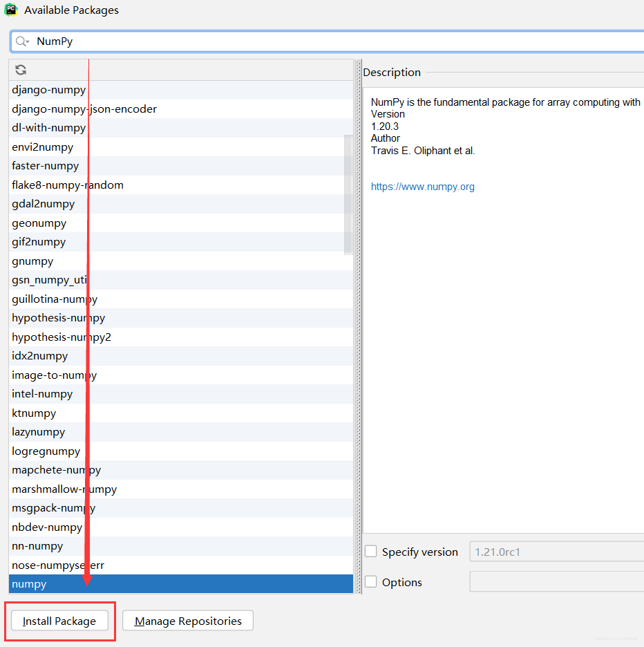
Task: Choose mapchete-numpy row
Action: (x=181, y=469)
